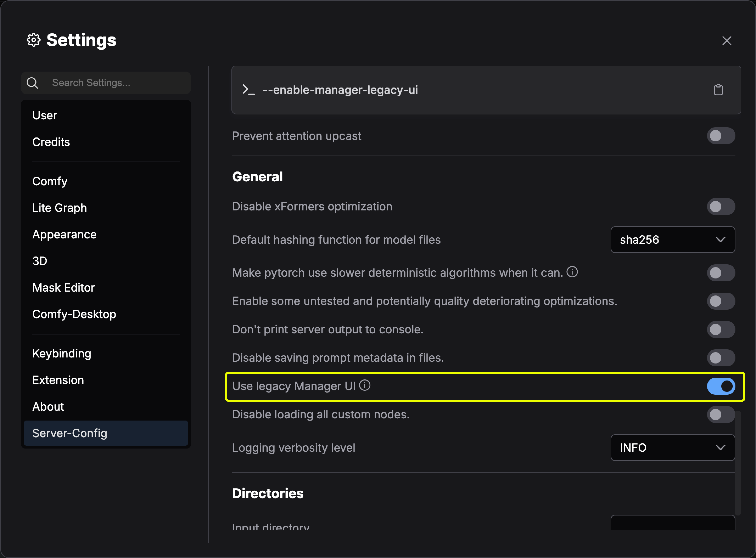Switch to the Keybinding section
This screenshot has height=558, width=756.
[x=61, y=353]
